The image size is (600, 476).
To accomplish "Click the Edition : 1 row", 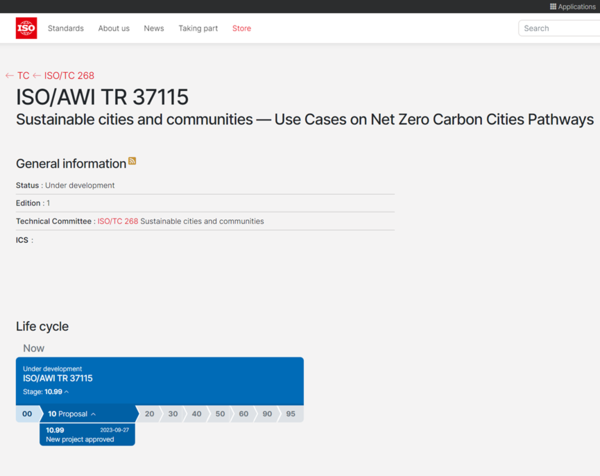I will tap(205, 203).
